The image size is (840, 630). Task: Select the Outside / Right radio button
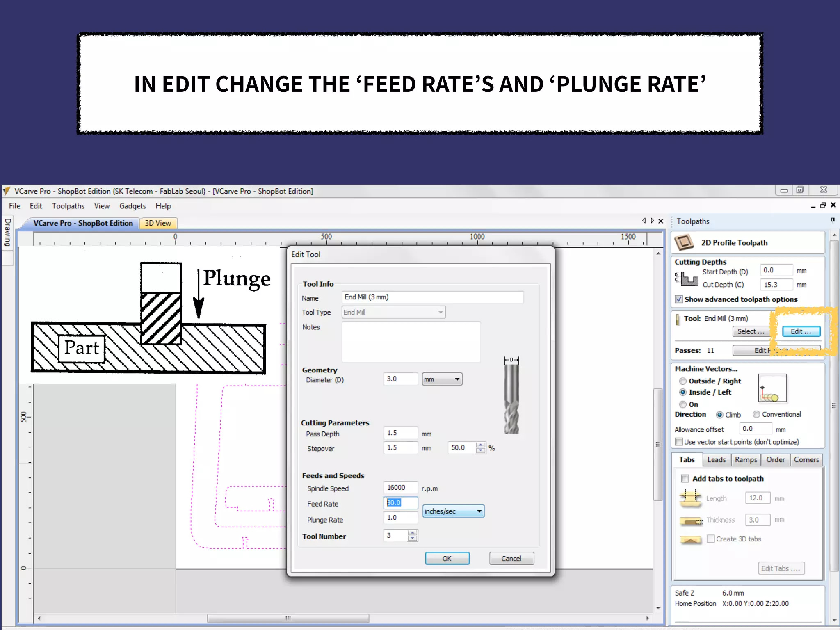[683, 381]
